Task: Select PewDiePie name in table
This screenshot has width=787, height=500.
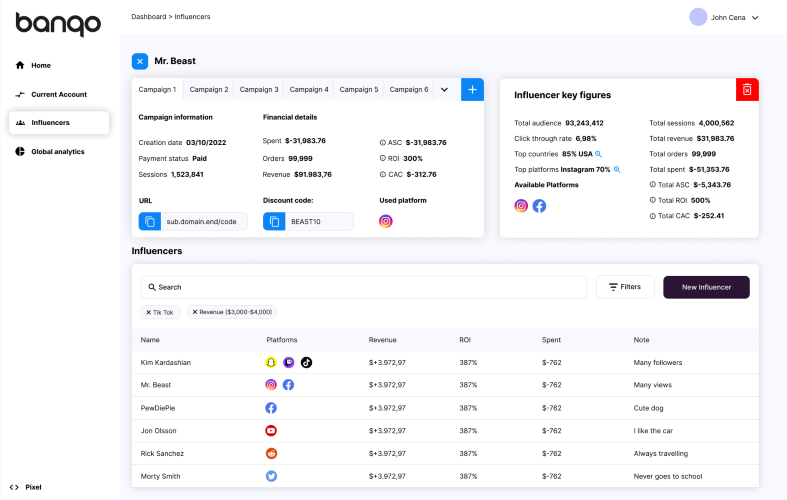Action: (x=158, y=408)
